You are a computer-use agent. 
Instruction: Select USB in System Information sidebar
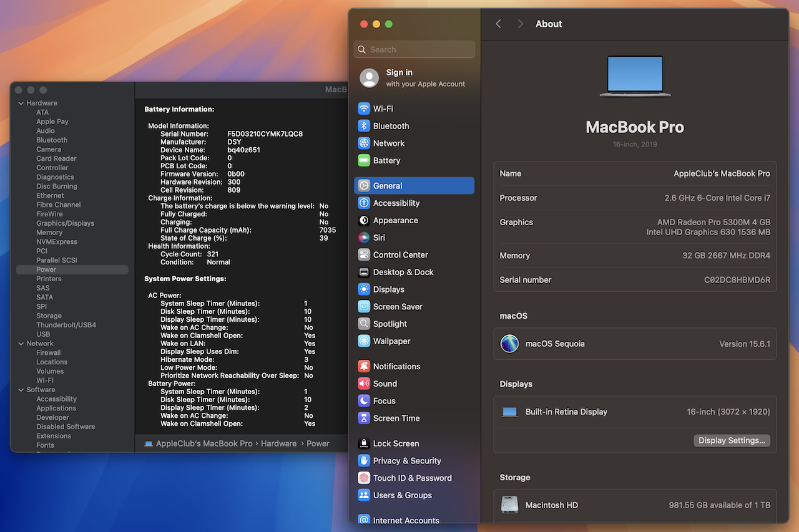(43, 334)
